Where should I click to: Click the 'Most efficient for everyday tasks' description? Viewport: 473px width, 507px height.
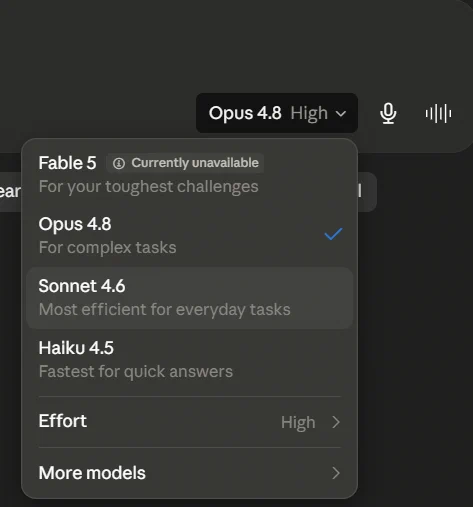165,309
